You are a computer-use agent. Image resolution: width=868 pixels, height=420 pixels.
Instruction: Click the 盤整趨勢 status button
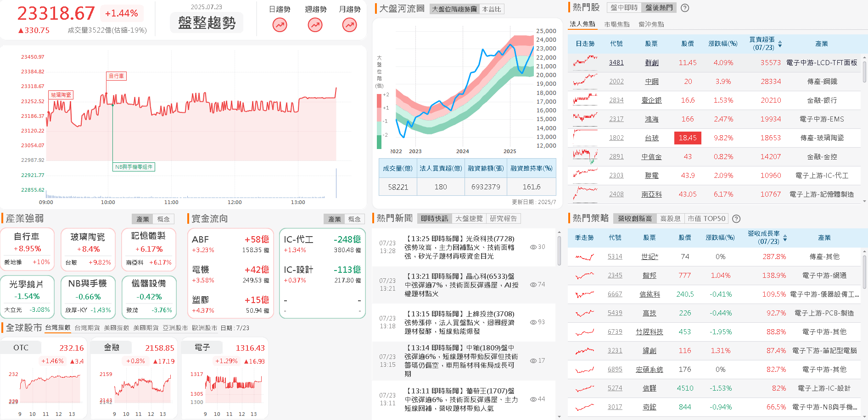tap(207, 22)
